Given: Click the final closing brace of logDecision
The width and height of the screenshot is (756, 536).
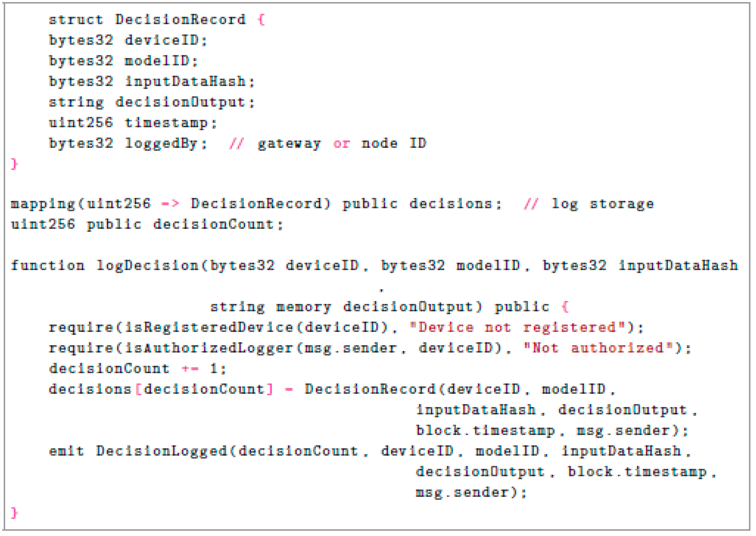Looking at the screenshot, I should click(x=14, y=513).
